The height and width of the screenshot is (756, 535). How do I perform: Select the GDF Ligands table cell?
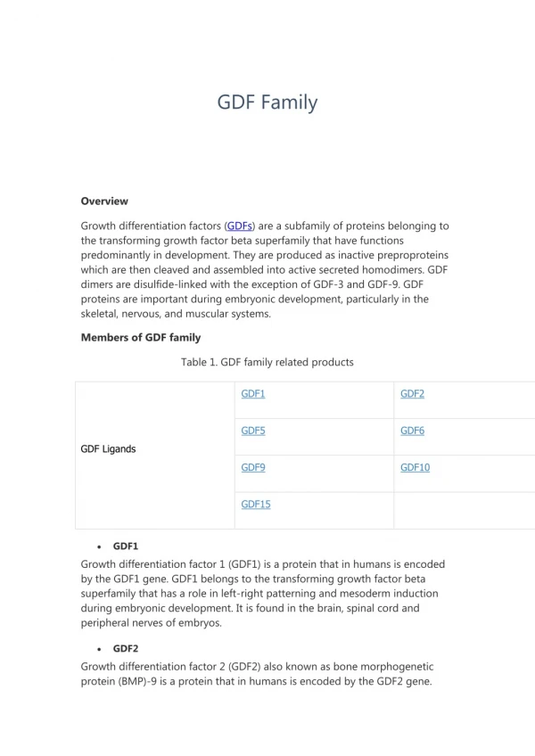coord(155,456)
